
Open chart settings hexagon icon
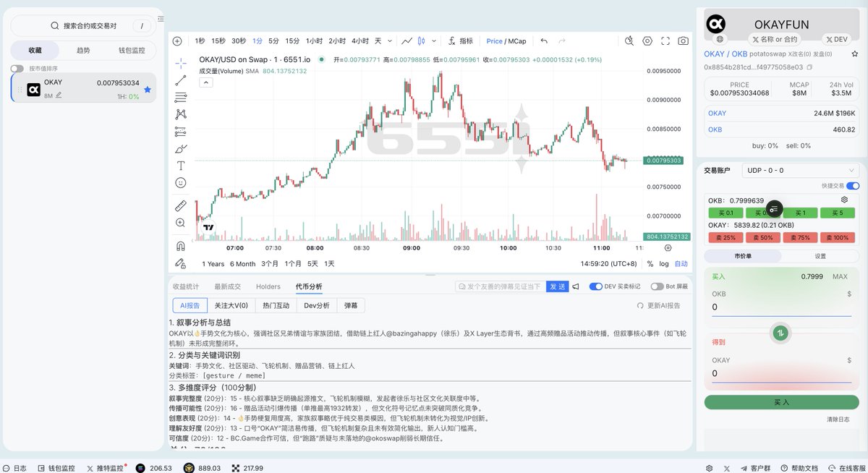point(647,41)
